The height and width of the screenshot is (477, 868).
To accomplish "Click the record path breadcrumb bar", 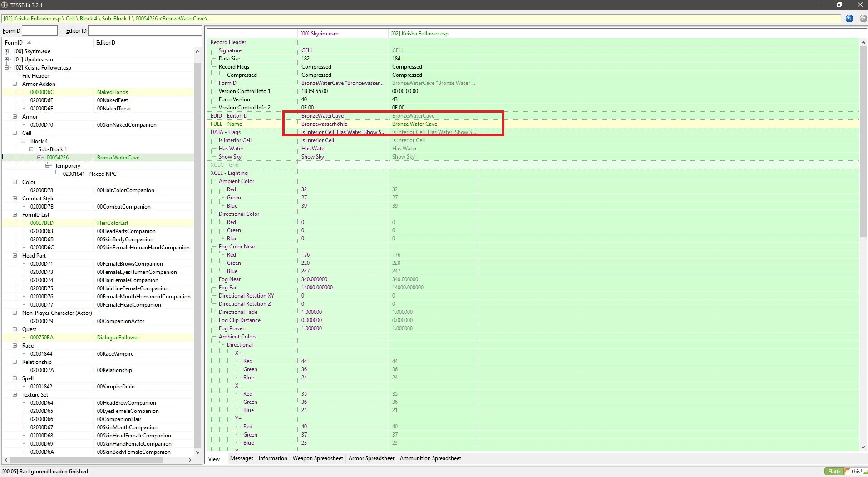I will click(422, 19).
